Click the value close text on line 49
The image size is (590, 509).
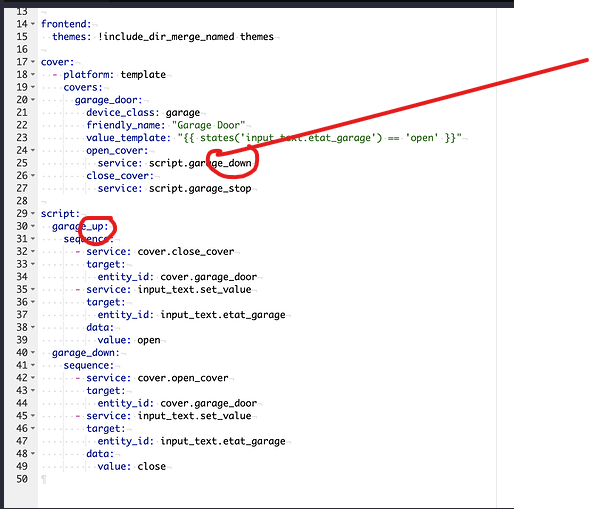tap(151, 466)
